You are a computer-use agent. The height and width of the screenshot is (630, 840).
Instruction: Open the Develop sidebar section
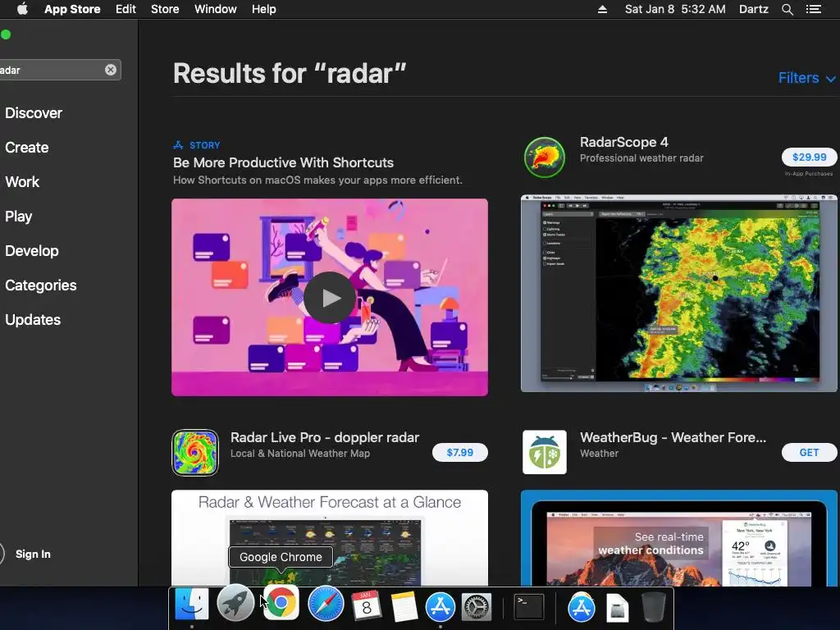(32, 251)
